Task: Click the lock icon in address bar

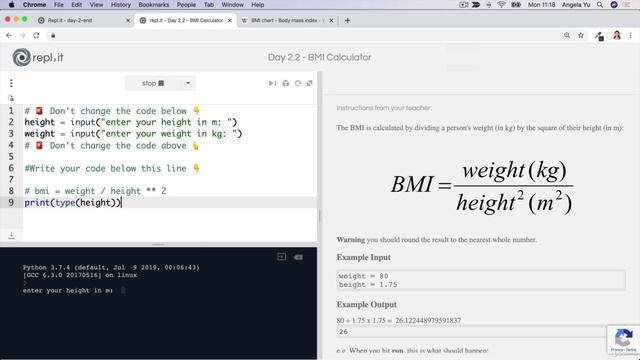Action: [53, 36]
